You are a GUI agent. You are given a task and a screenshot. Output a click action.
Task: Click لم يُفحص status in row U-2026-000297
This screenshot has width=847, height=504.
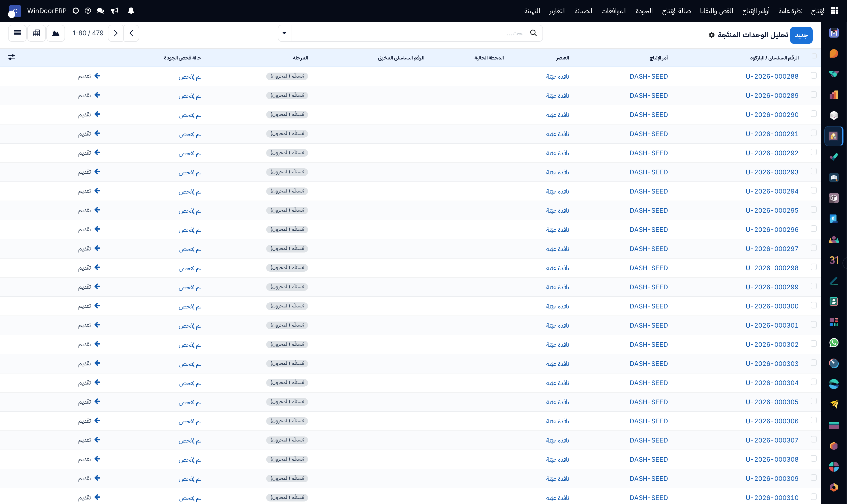pyautogui.click(x=190, y=249)
